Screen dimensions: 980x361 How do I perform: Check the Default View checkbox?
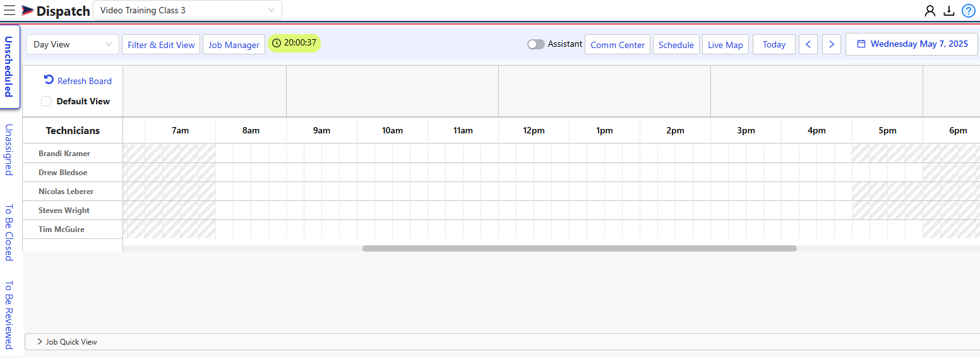[46, 101]
